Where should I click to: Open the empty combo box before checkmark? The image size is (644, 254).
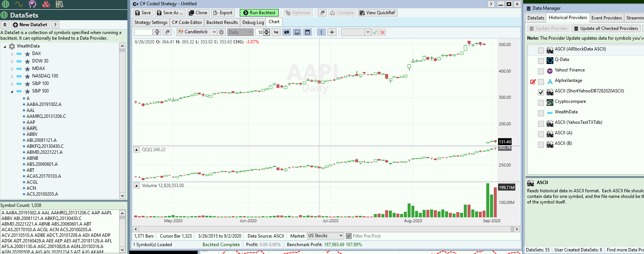point(356,32)
